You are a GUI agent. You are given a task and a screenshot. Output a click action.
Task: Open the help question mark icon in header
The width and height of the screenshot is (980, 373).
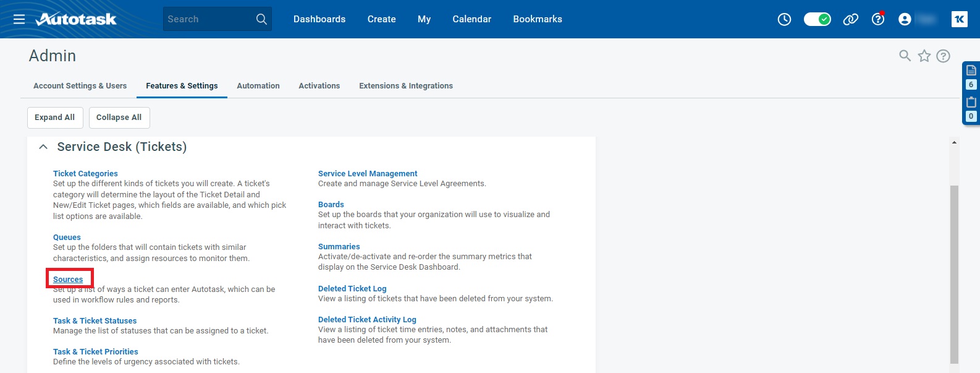tap(877, 19)
